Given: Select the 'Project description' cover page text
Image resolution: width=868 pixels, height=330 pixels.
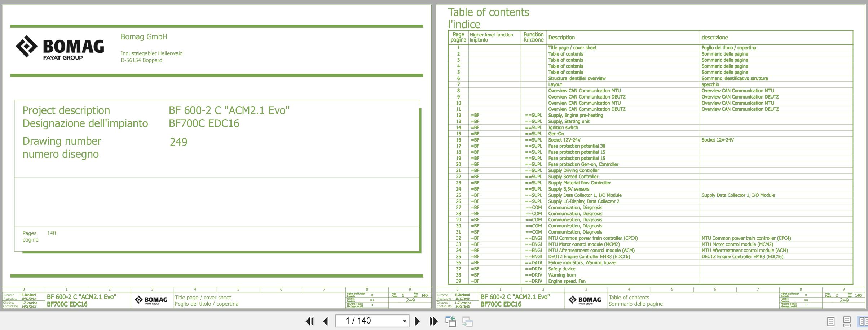Looking at the screenshot, I should click(66, 110).
